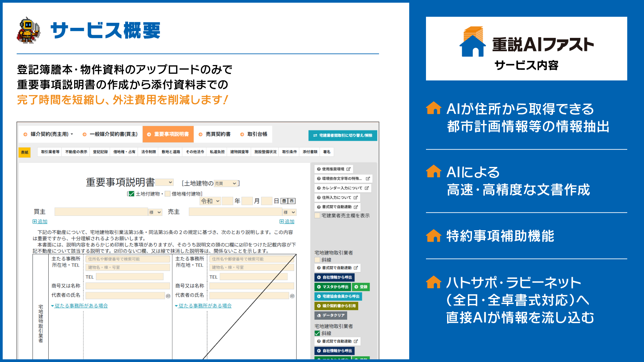Click データクリア eraser button

click(331, 315)
